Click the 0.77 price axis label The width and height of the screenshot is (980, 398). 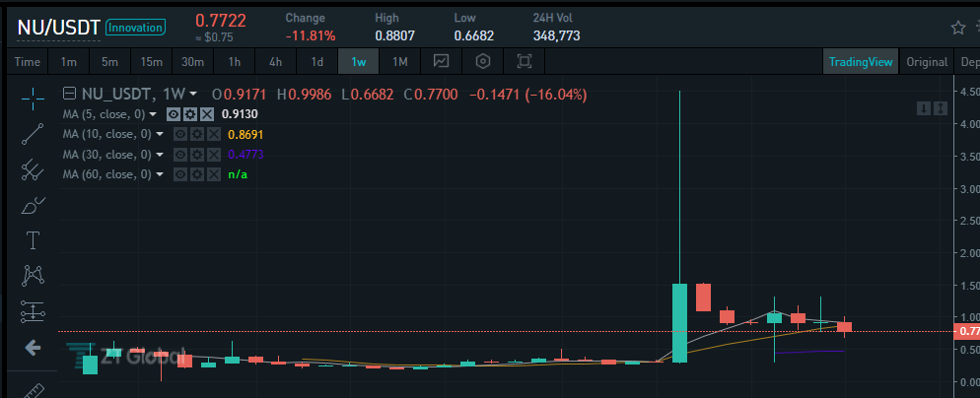967,331
